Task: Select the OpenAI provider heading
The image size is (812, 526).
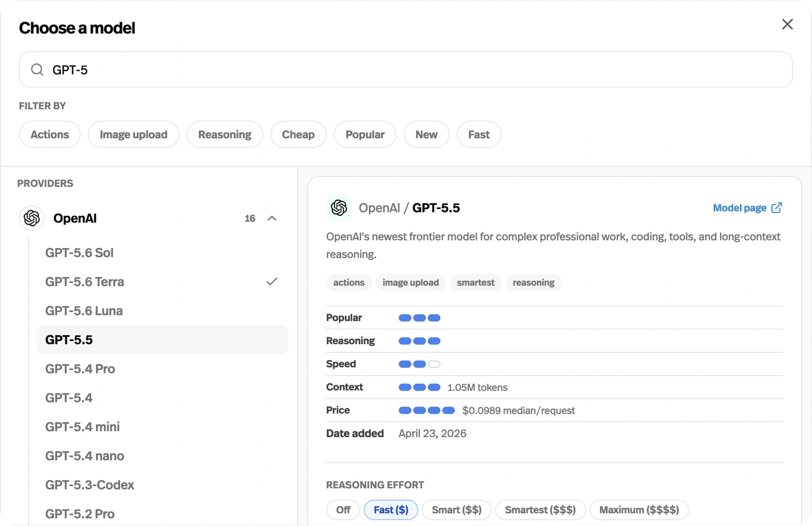Action: pos(75,218)
